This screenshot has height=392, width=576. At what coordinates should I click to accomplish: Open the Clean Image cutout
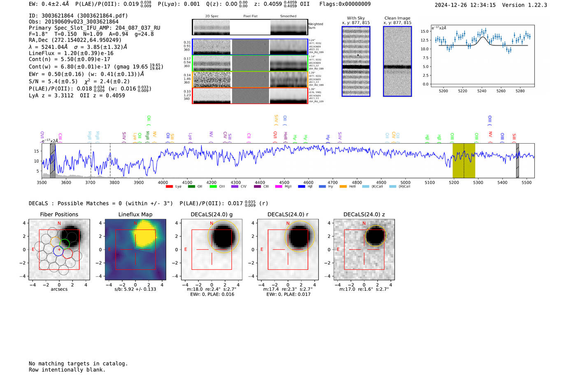point(397,61)
